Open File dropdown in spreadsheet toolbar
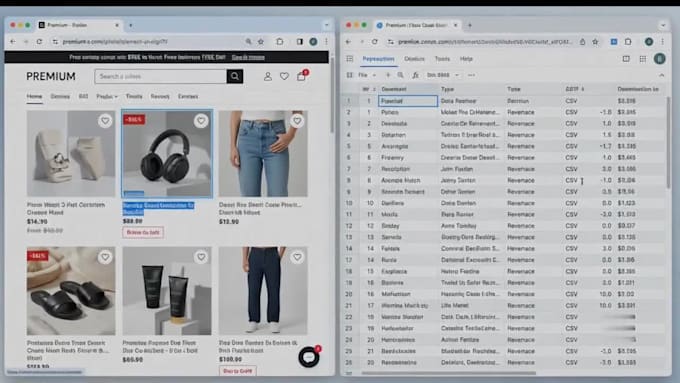This screenshot has width=680, height=383. [367, 75]
